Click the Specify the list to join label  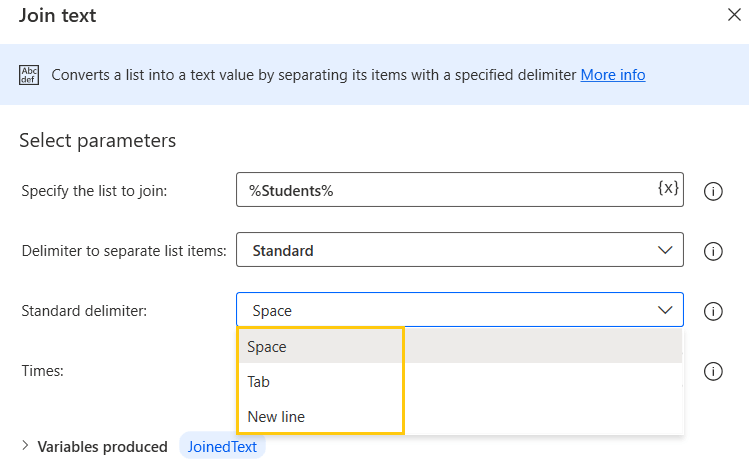(95, 191)
